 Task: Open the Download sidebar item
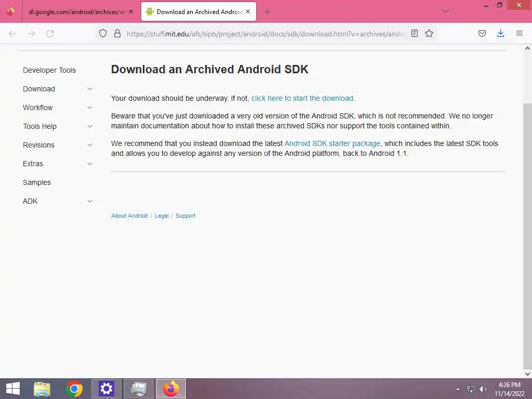tap(39, 89)
